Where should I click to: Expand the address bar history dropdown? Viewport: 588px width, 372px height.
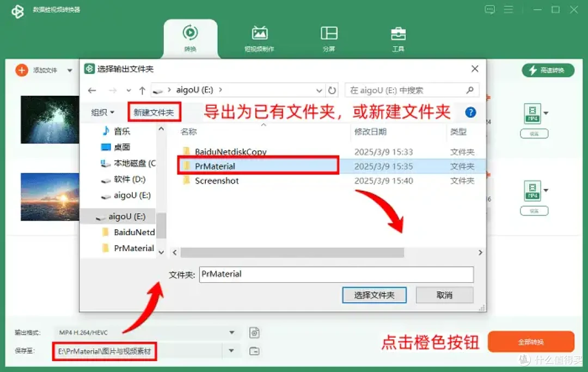[x=319, y=90]
